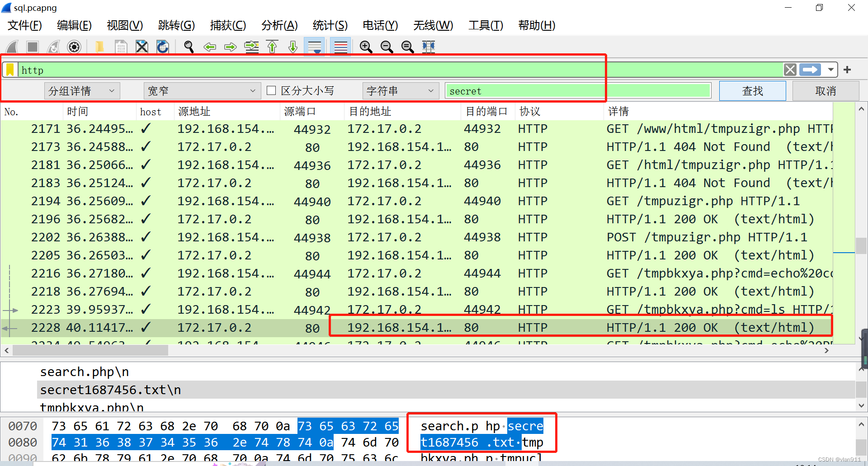
Task: Click the 查找 find button
Action: (x=753, y=91)
